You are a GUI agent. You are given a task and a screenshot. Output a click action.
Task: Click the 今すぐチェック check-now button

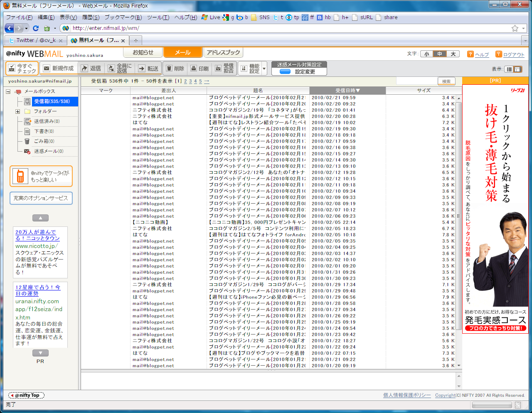pyautogui.click(x=22, y=68)
